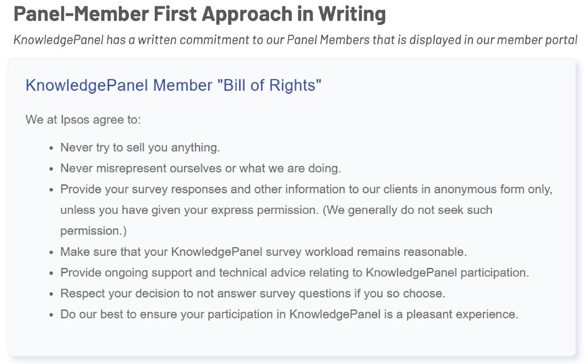Open the KnowledgePanel Member "Bill of Rights" heading
Image resolution: width=588 pixels, height=364 pixels.
[173, 85]
